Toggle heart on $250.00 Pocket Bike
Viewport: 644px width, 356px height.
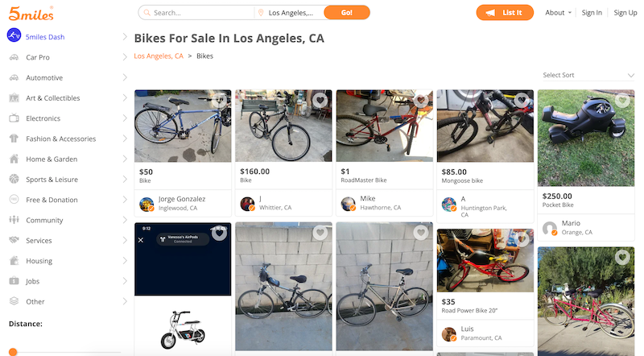[x=622, y=101]
